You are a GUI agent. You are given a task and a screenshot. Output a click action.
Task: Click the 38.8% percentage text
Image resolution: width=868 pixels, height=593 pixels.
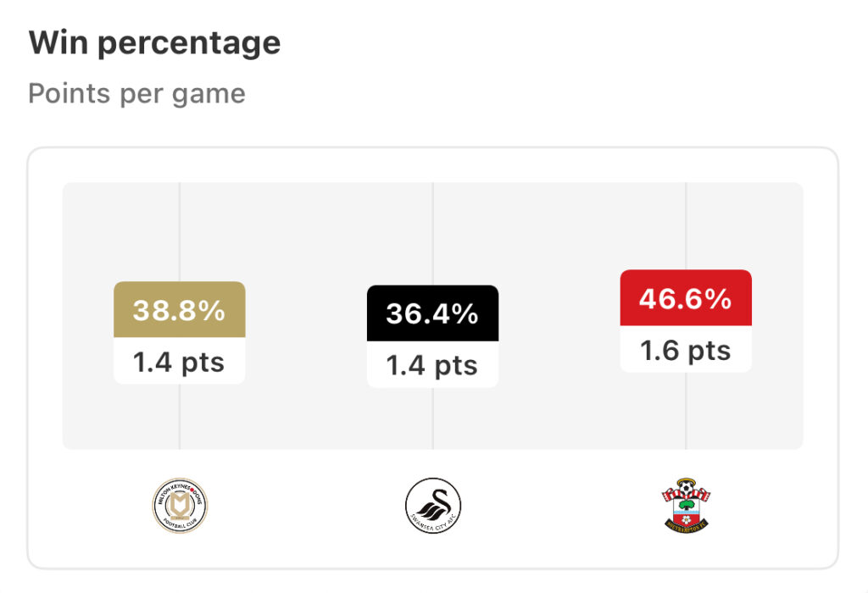point(179,310)
